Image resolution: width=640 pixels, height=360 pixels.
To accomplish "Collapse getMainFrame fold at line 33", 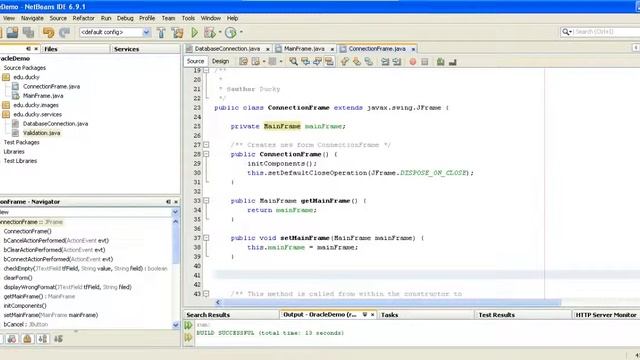I will (206, 201).
